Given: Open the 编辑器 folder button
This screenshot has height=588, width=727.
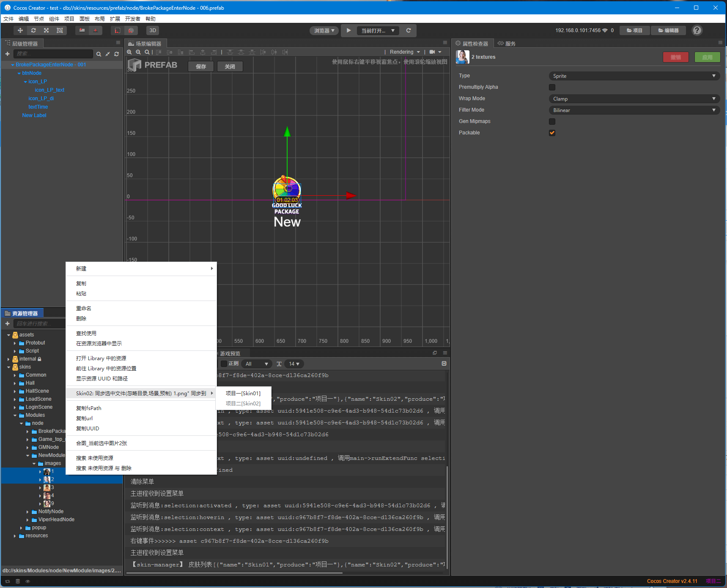Looking at the screenshot, I should [668, 30].
